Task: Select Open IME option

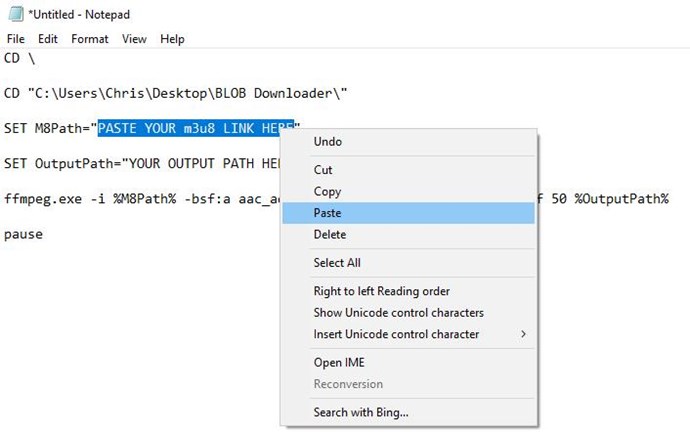Action: click(x=341, y=362)
